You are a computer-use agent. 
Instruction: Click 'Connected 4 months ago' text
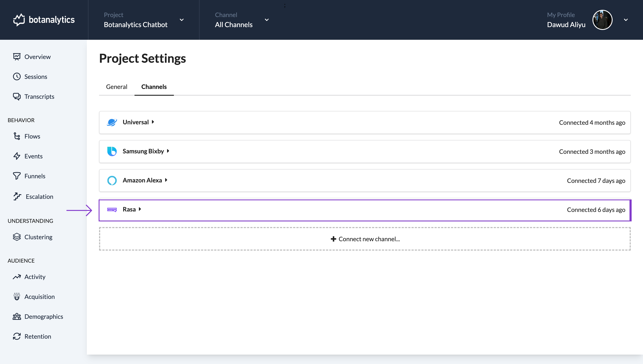point(592,123)
